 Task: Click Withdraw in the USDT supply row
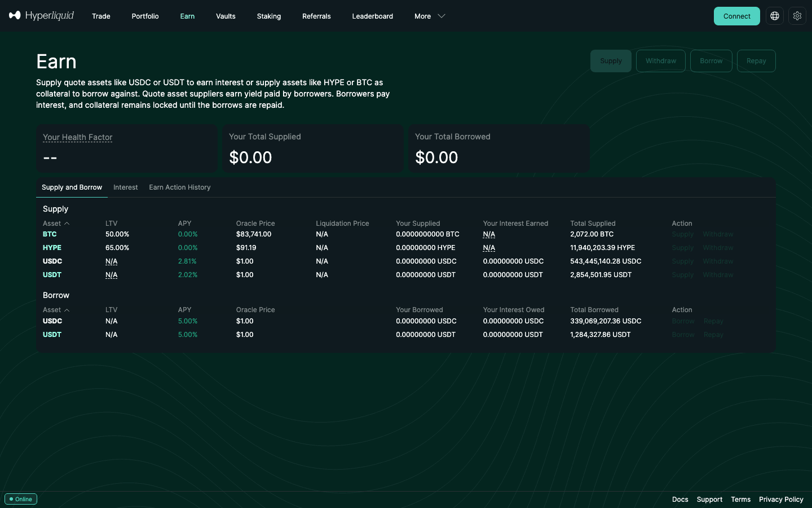tap(718, 275)
